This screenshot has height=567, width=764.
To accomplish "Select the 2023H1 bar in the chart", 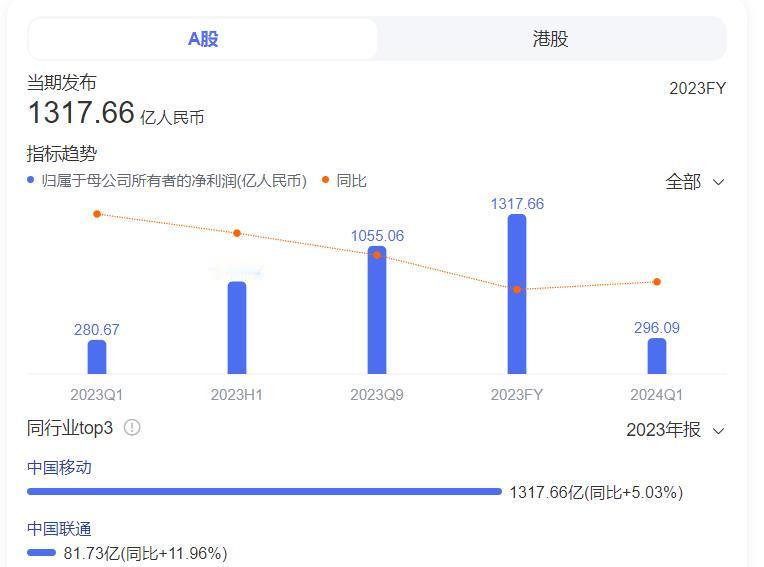I will tap(237, 328).
